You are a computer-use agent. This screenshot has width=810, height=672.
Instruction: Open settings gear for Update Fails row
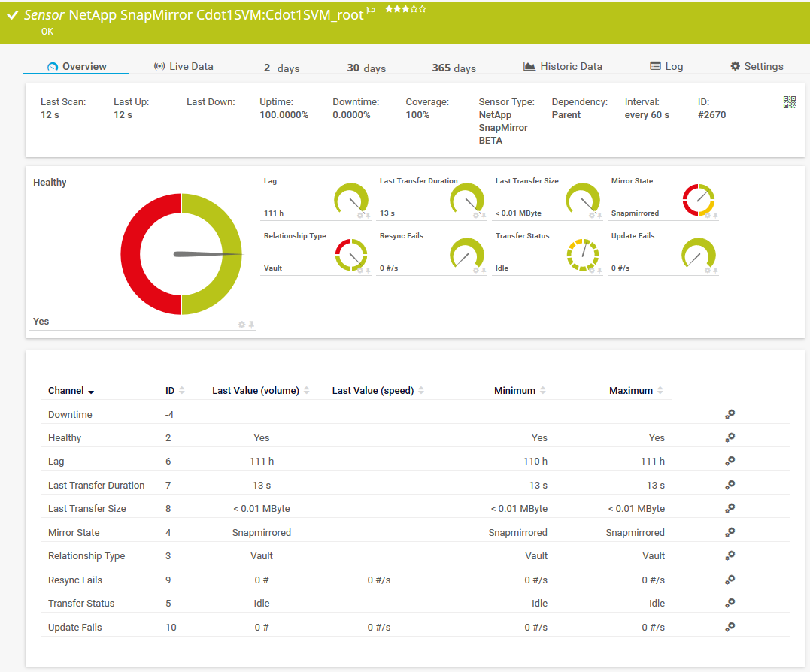point(730,627)
